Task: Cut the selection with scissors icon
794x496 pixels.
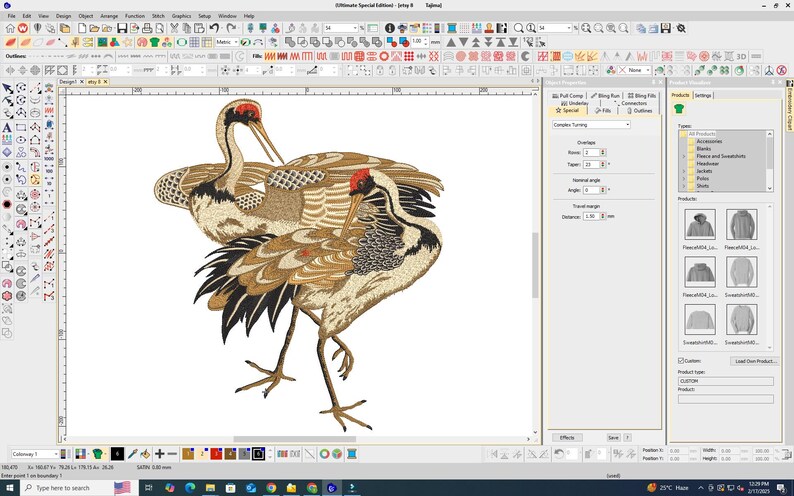Action: [x=174, y=28]
